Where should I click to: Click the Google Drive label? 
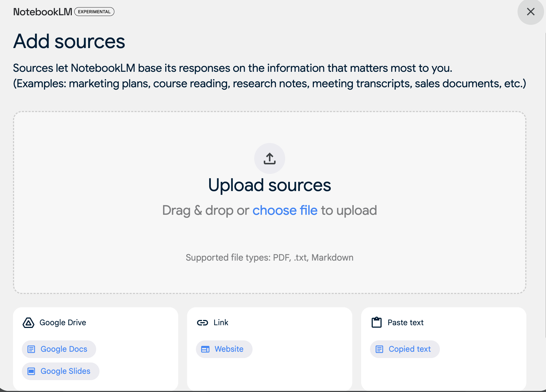click(63, 322)
